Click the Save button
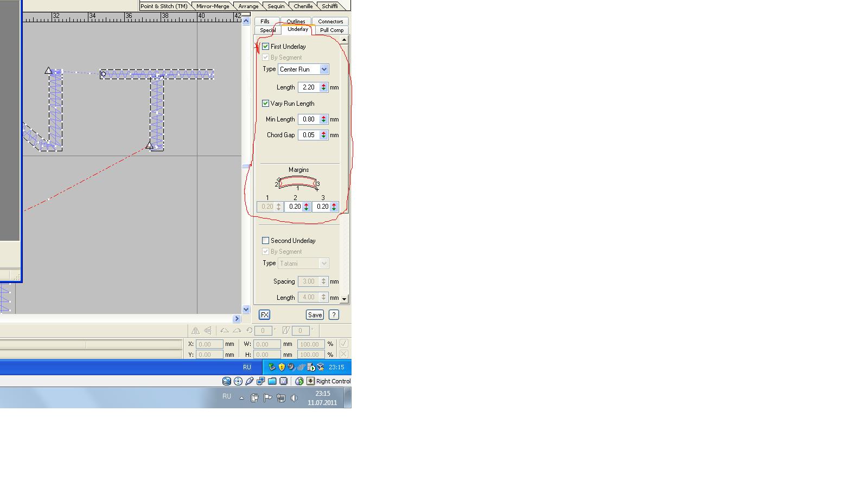The height and width of the screenshot is (488, 868). point(315,315)
